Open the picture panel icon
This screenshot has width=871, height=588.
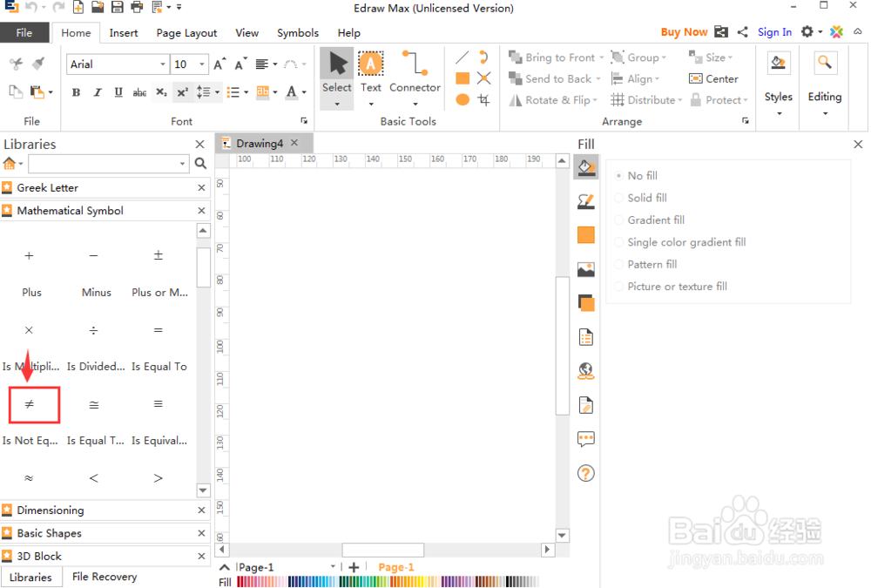586,269
